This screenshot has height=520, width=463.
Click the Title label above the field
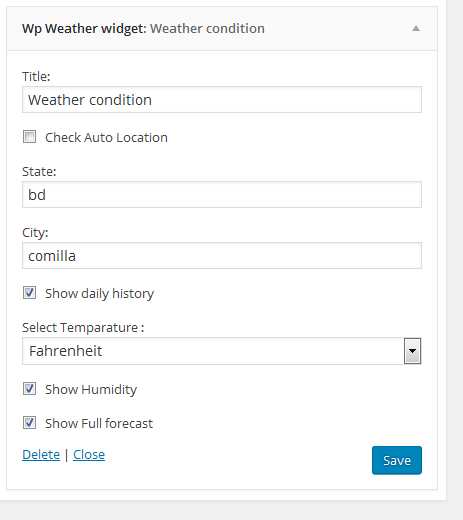36,77
